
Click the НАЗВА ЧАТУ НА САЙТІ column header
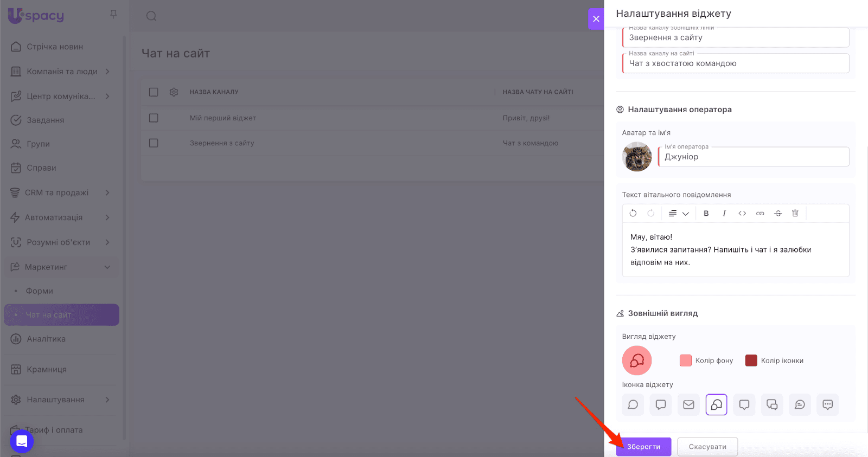click(538, 92)
